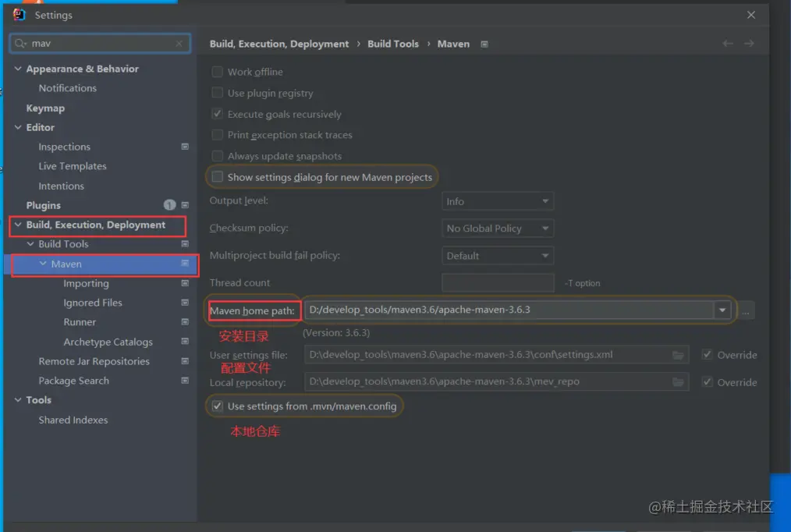Toggle Override for Local repository
791x532 pixels.
708,381
